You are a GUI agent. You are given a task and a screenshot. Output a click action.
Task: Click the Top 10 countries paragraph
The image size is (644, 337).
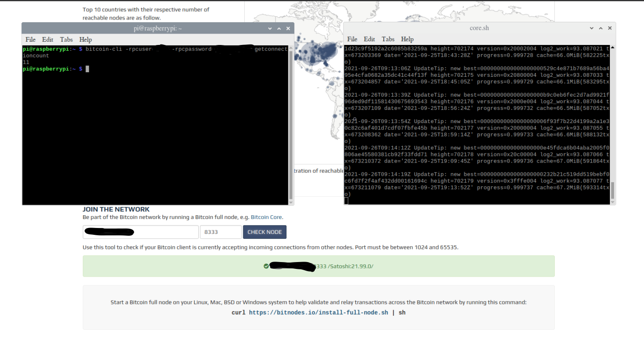coord(146,14)
